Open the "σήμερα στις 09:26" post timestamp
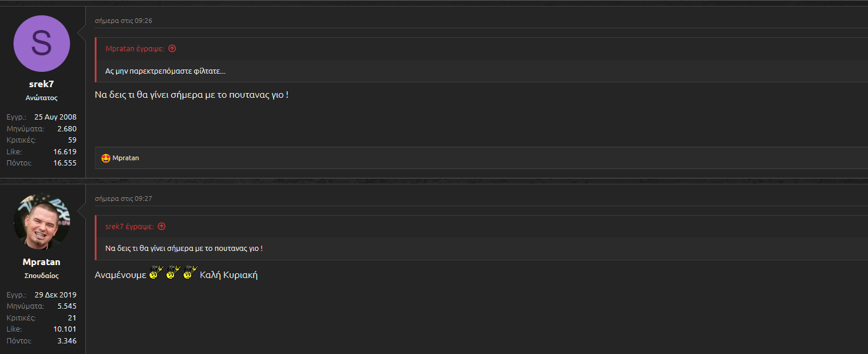 click(x=123, y=21)
